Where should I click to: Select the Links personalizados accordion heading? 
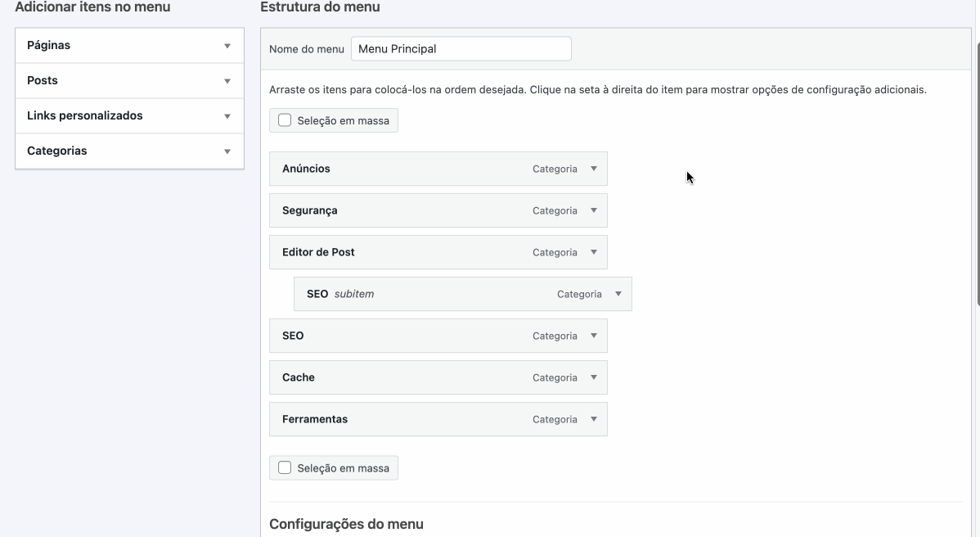pos(129,115)
